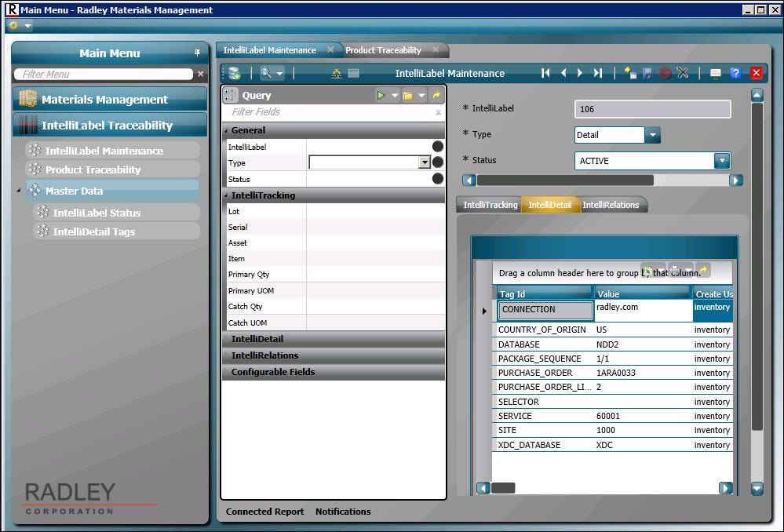Screen dimensions: 784x532
Task: Click the Notifications link at the bottom
Action: 343,512
